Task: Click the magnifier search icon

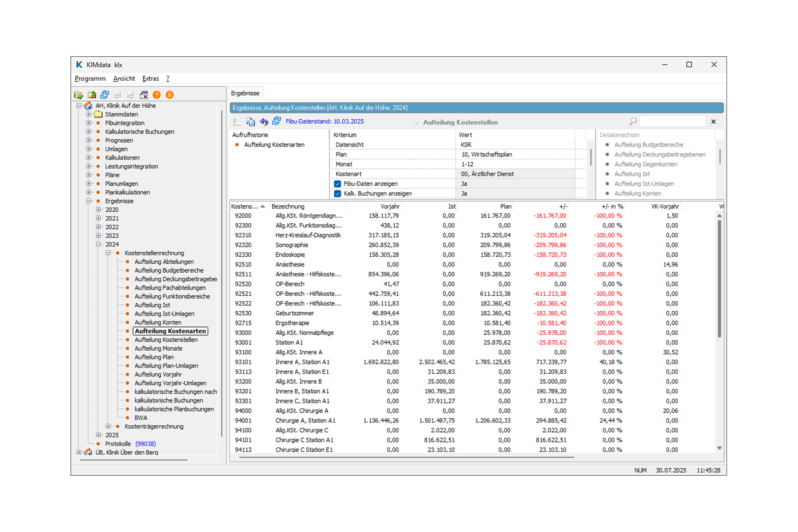Action: 633,121
